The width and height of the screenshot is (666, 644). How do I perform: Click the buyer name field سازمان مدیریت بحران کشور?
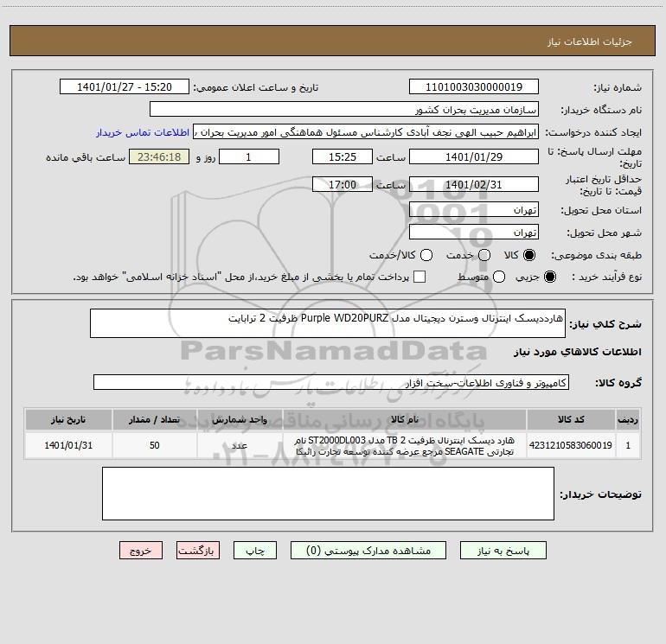pos(344,110)
